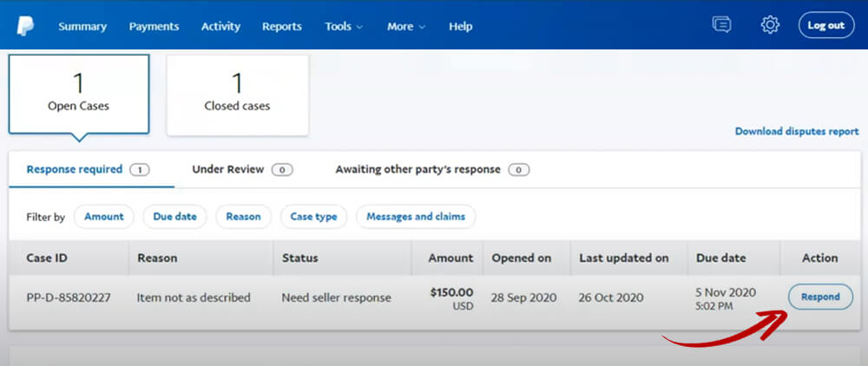Screen dimensions: 868x366
Task: Click Download disputes report link
Action: 797,132
